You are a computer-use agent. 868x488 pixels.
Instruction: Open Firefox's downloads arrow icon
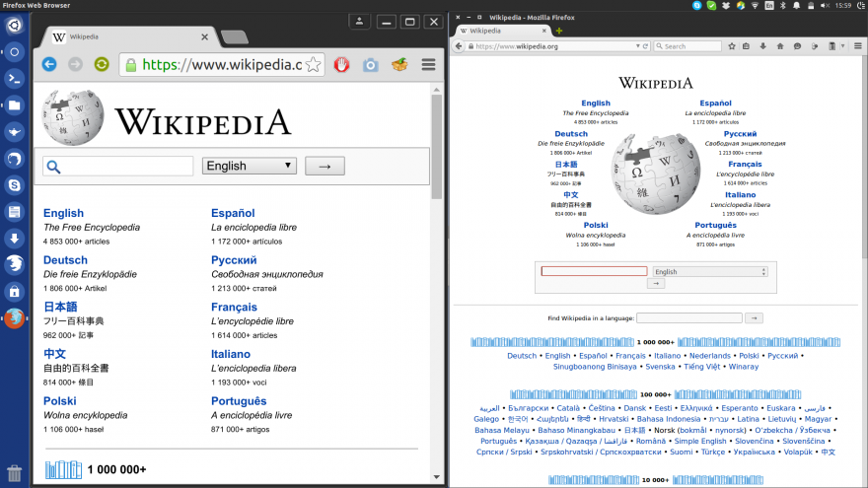(x=762, y=46)
